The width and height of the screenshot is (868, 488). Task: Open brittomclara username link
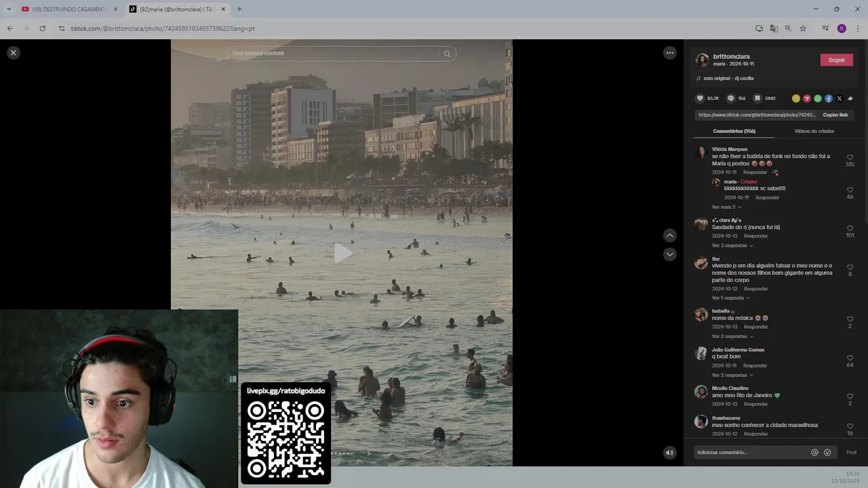[732, 56]
